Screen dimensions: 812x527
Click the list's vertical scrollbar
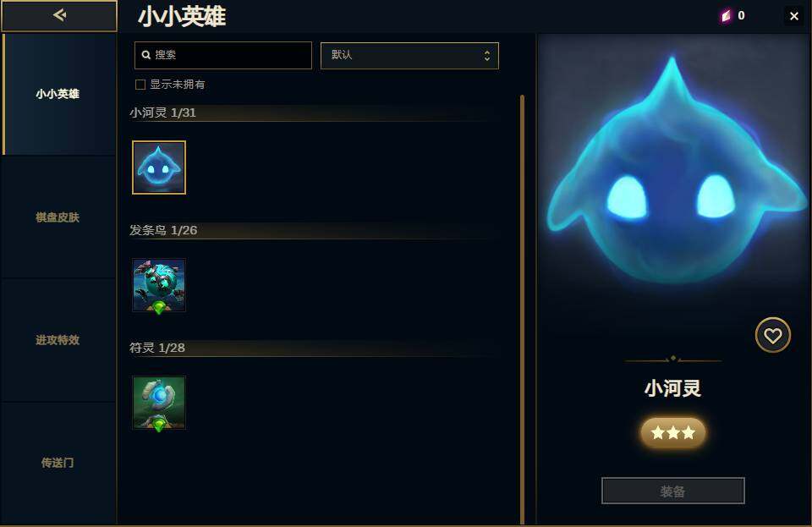[x=522, y=309]
